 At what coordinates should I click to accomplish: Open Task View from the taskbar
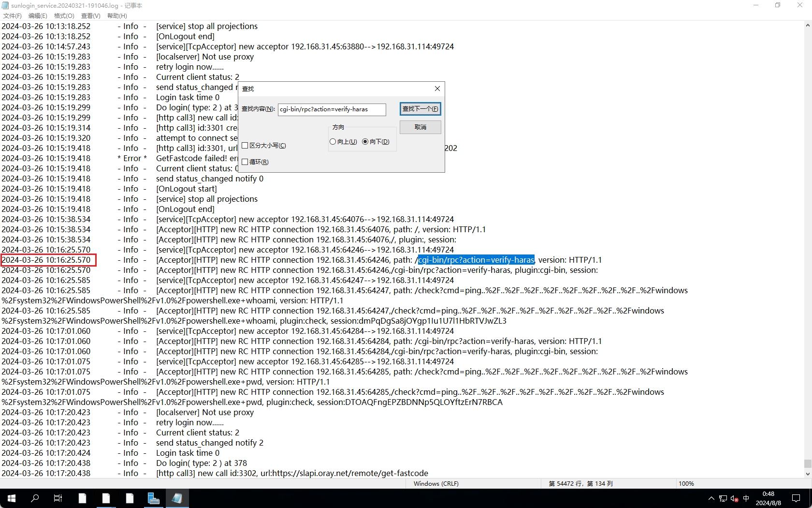(58, 498)
